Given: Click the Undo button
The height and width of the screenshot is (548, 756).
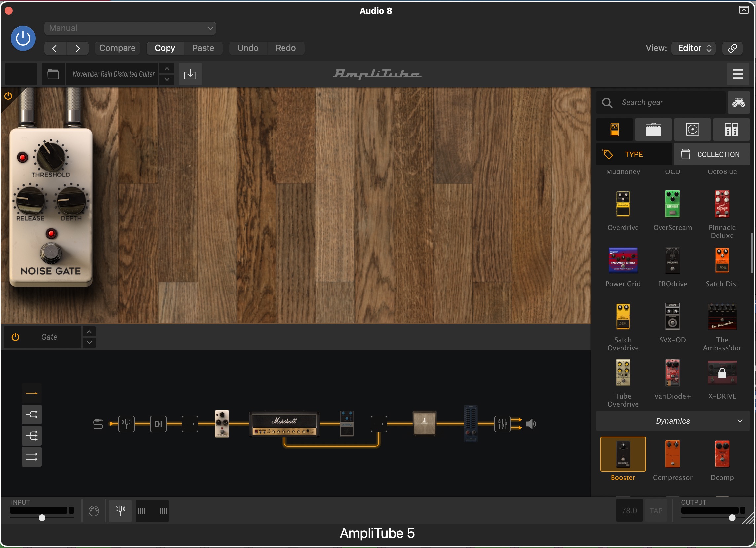Looking at the screenshot, I should (248, 48).
